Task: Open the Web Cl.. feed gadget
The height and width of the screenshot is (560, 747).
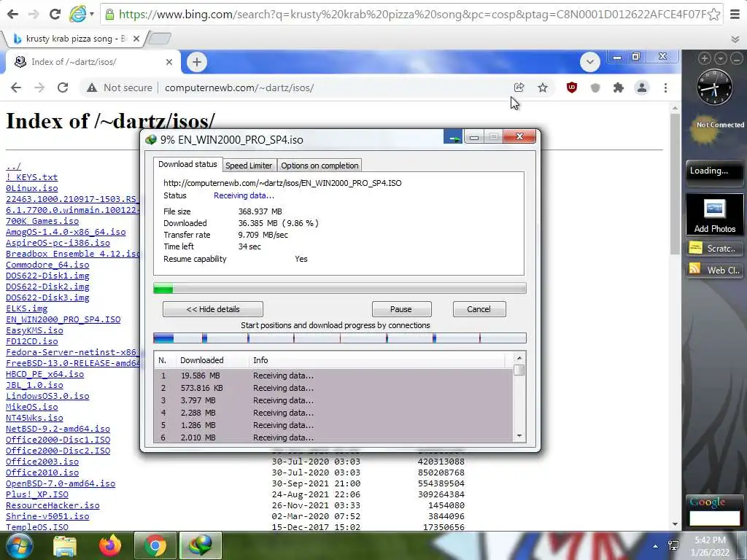Action: 714,270
